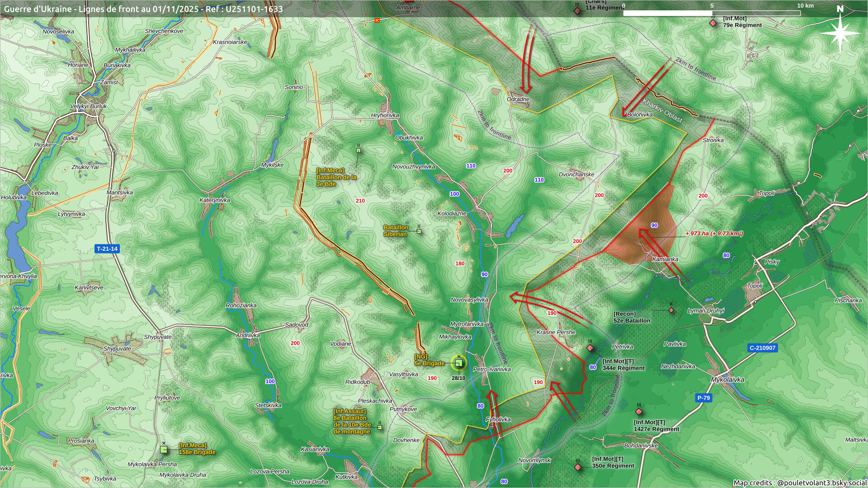The height and width of the screenshot is (488, 868).
Task: Click the map title reference text
Action: [143, 9]
